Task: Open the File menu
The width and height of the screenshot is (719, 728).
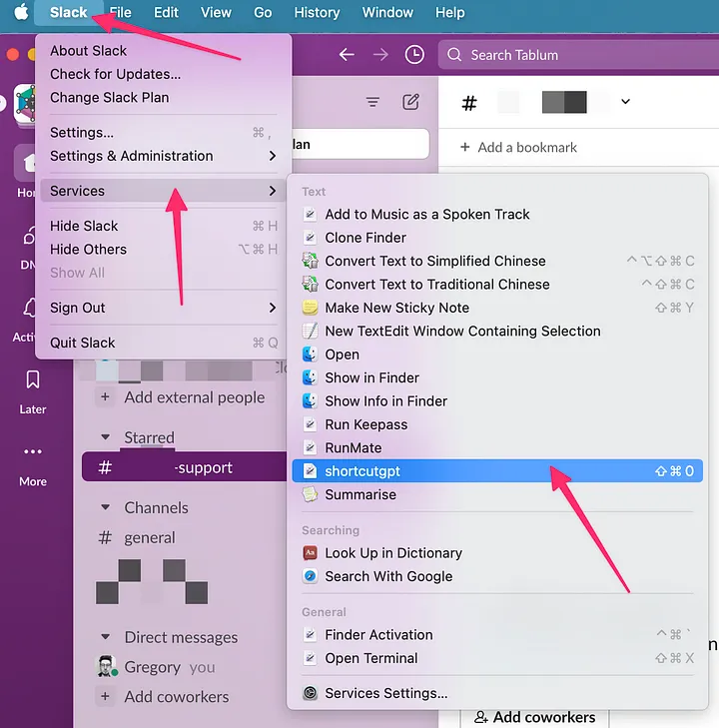Action: click(x=120, y=12)
